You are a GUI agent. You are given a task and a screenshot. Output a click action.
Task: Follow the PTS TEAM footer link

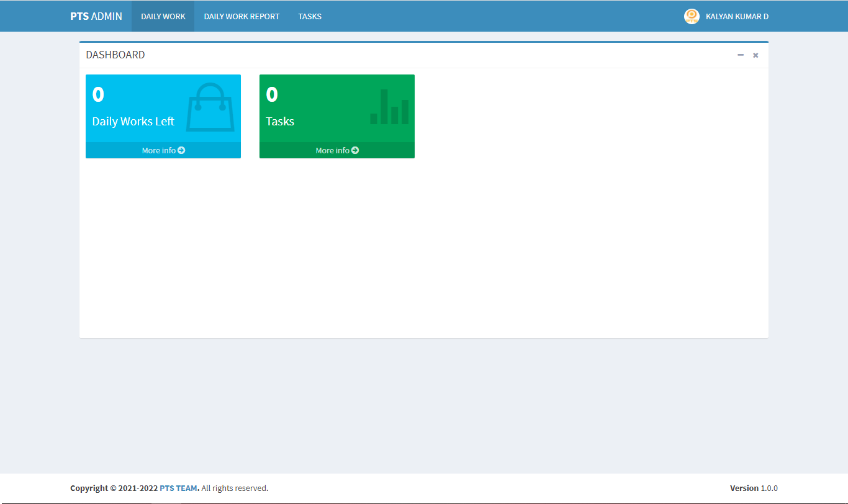178,488
